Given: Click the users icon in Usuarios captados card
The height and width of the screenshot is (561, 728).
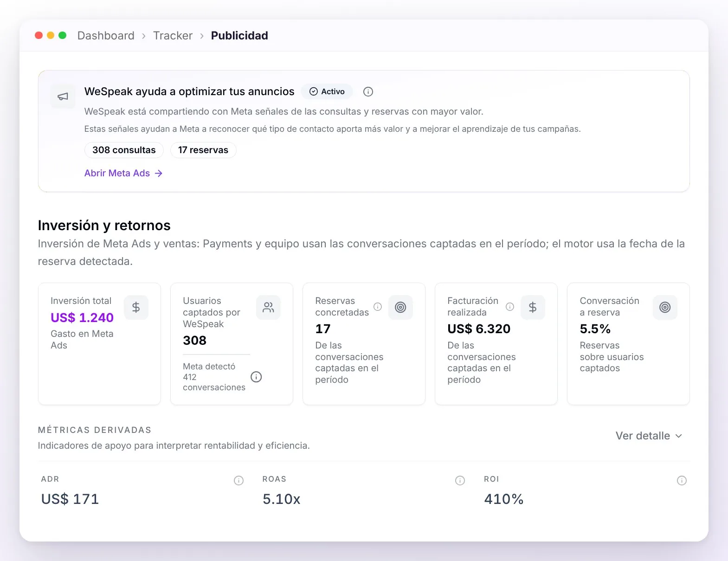Looking at the screenshot, I should [x=268, y=307].
